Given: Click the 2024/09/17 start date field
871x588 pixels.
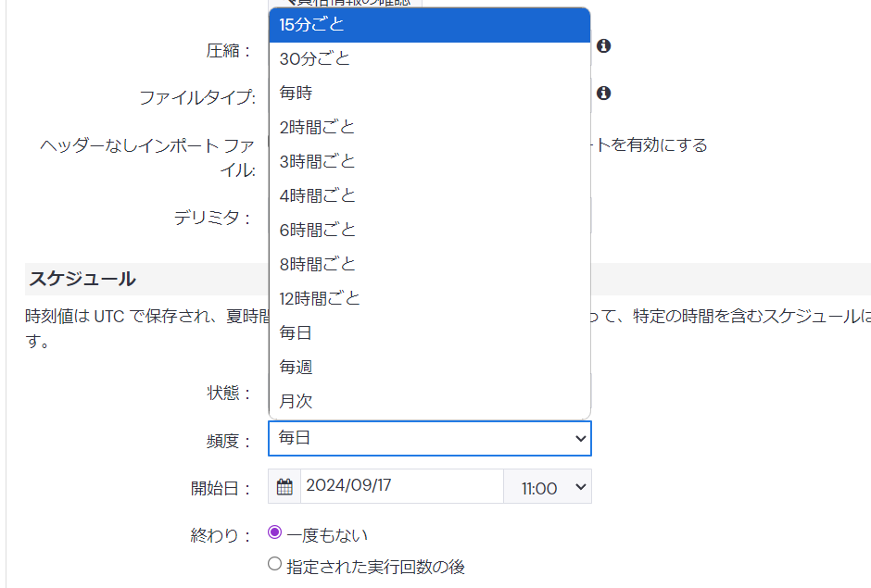Looking at the screenshot, I should [x=401, y=486].
